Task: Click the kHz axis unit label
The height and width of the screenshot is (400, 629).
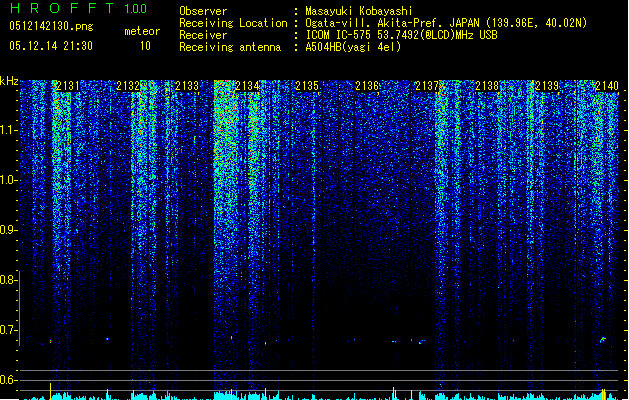Action: [9, 81]
